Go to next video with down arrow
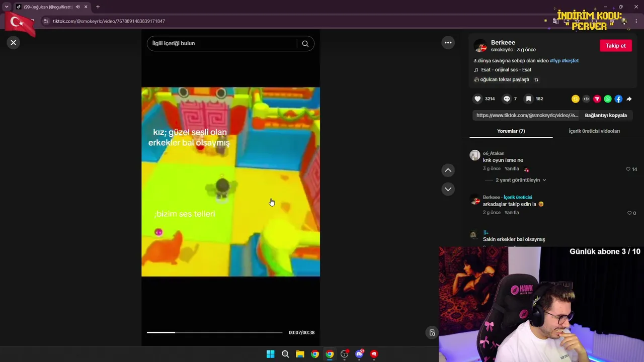Screen dimensions: 644x362 (x=448, y=189)
